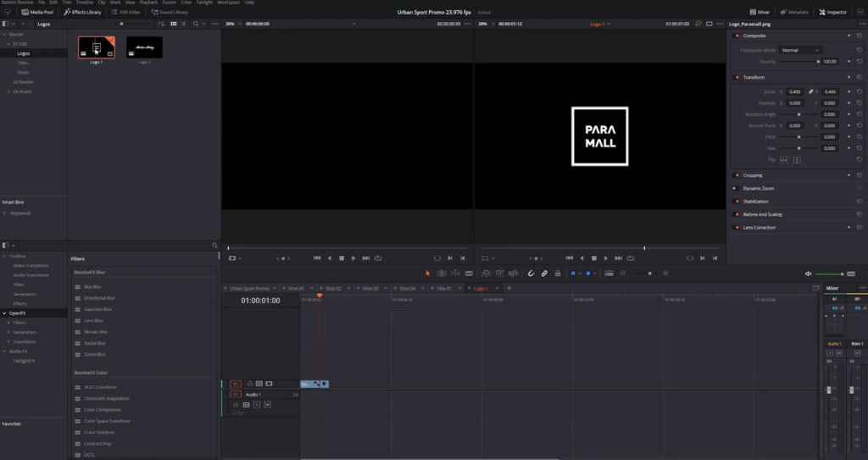Image resolution: width=868 pixels, height=460 pixels.
Task: Switch to the Shot-03 timeline tab
Action: tap(370, 288)
